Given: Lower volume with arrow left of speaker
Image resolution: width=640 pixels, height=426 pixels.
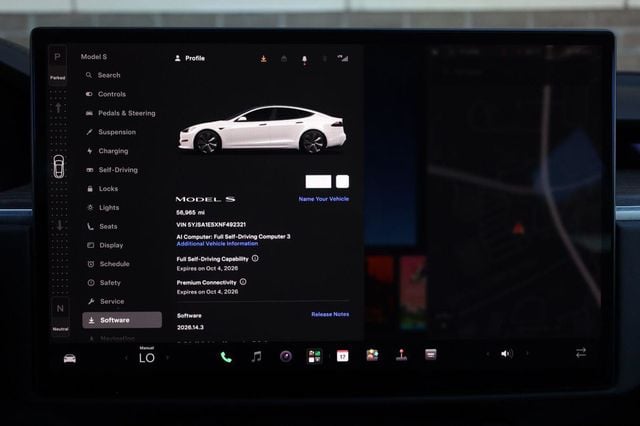Looking at the screenshot, I should (487, 354).
